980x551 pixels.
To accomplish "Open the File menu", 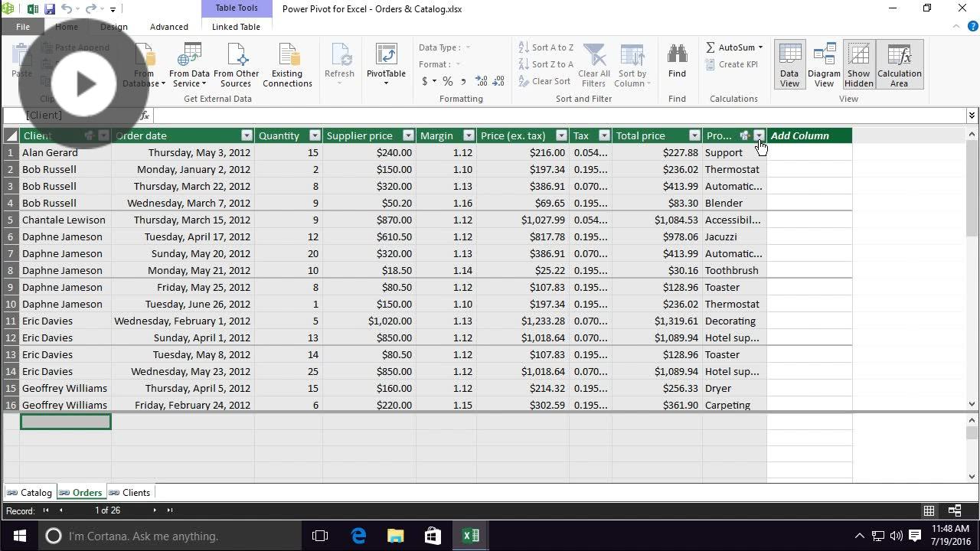I will (23, 26).
